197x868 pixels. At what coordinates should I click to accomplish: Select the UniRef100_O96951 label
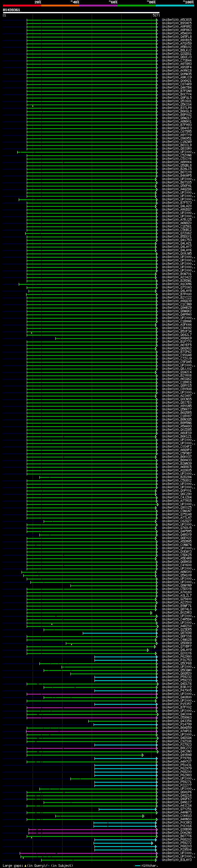177,139
